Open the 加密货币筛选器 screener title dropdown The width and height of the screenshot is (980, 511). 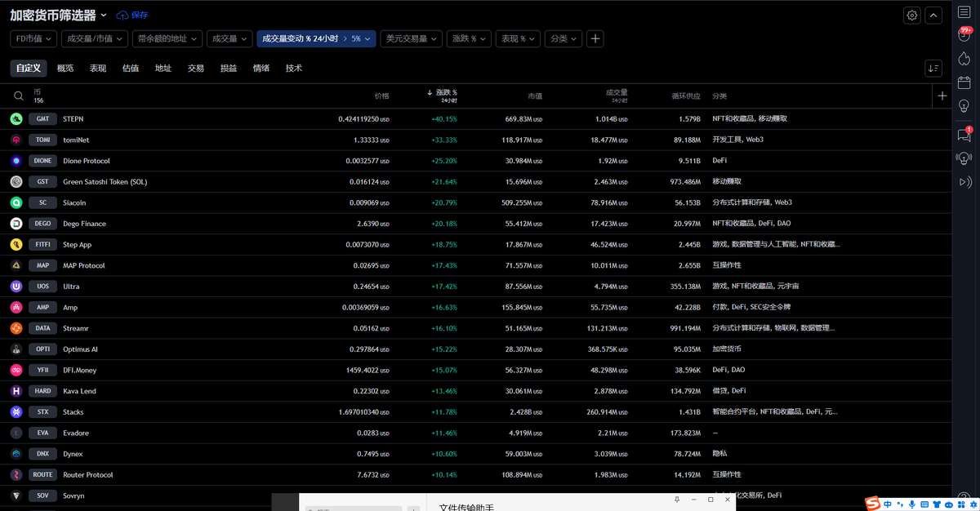59,16
